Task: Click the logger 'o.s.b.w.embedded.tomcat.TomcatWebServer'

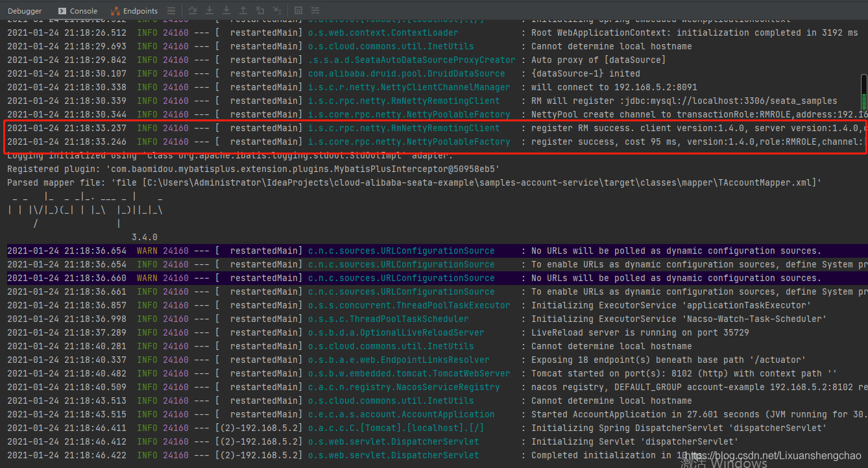Action: coord(409,373)
